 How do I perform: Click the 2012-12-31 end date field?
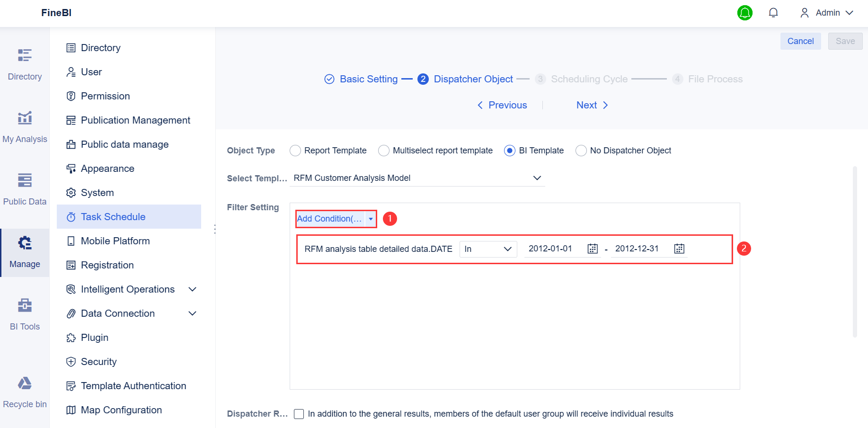638,248
